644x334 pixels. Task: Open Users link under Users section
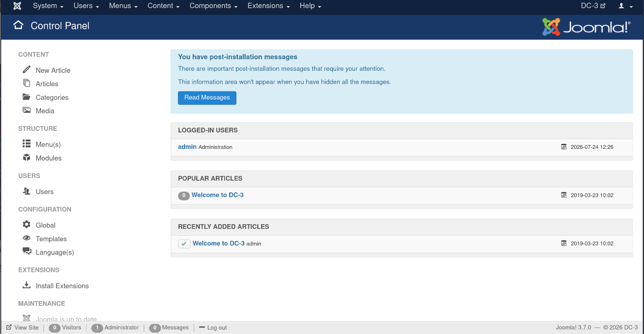[45, 192]
